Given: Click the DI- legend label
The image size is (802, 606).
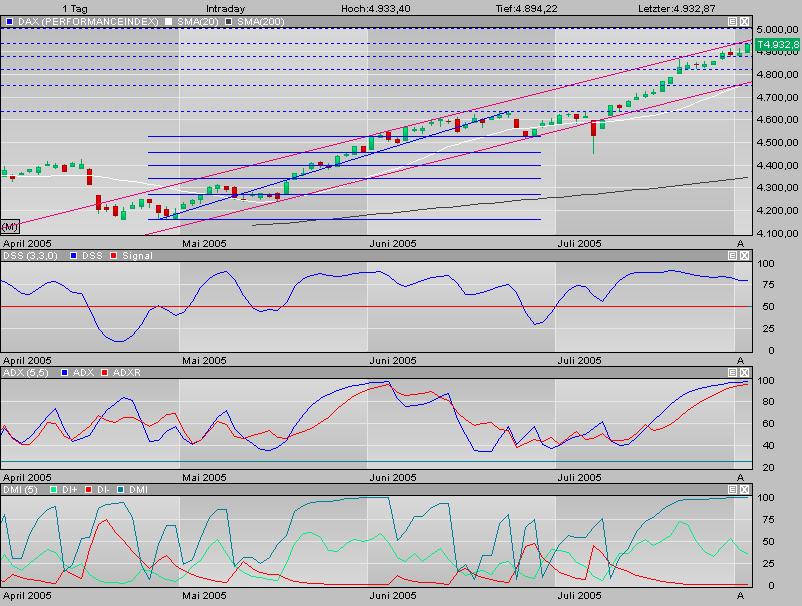Looking at the screenshot, I should [103, 490].
